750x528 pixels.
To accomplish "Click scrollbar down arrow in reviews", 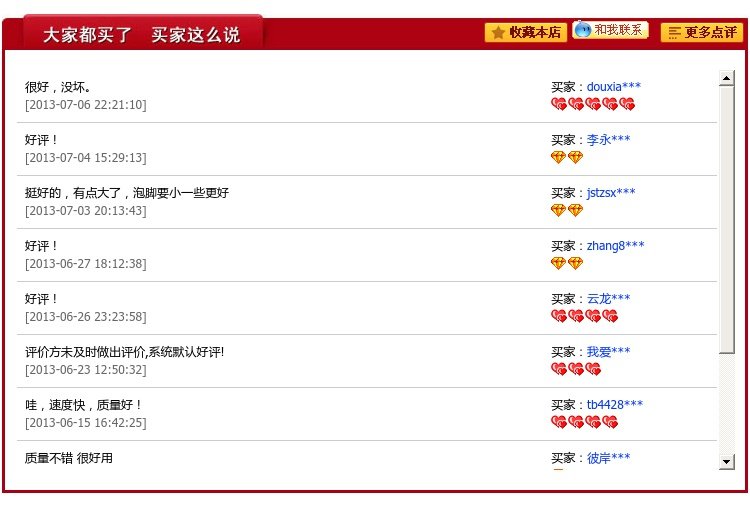I will [x=726, y=462].
